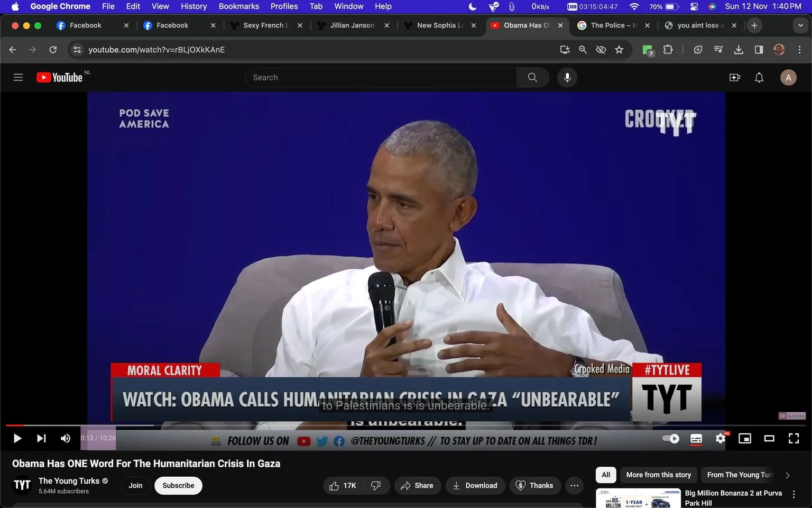Image resolution: width=812 pixels, height=508 pixels.
Task: Open Big Million Bonanza ad thumbnail
Action: click(x=638, y=498)
